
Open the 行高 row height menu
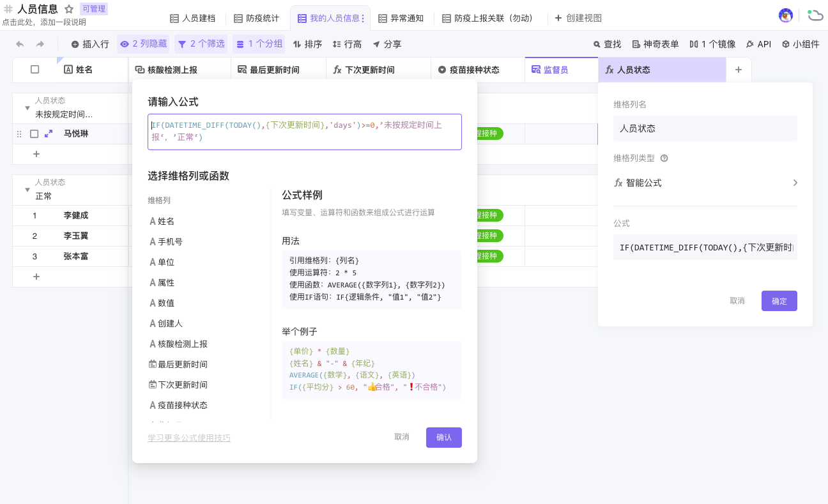pyautogui.click(x=347, y=44)
